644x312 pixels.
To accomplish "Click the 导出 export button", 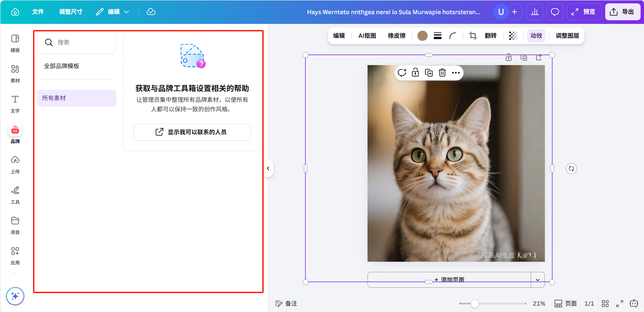I will 622,12.
